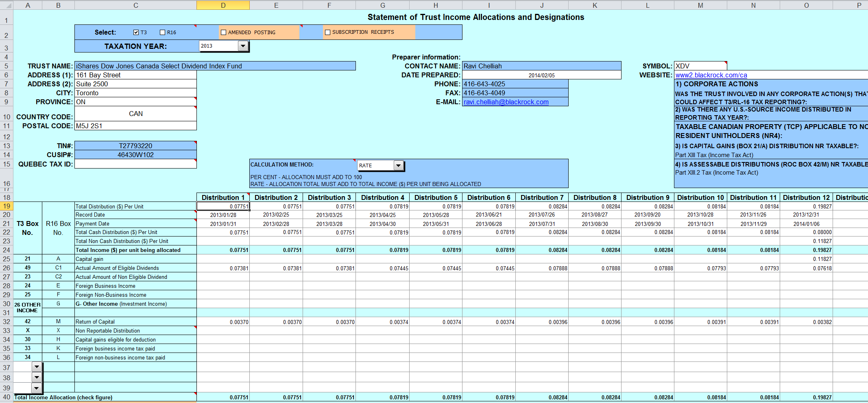Open the dropdown arrow in row 39
Viewport: 868px width, 403px height.
37,388
